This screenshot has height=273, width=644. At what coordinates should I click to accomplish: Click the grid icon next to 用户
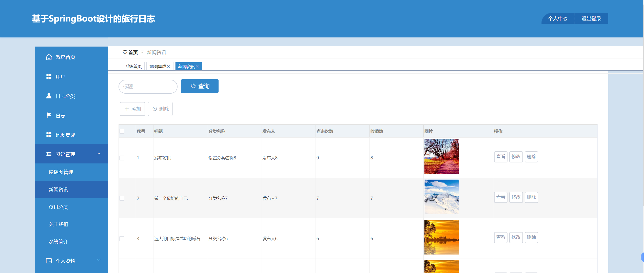pyautogui.click(x=49, y=76)
